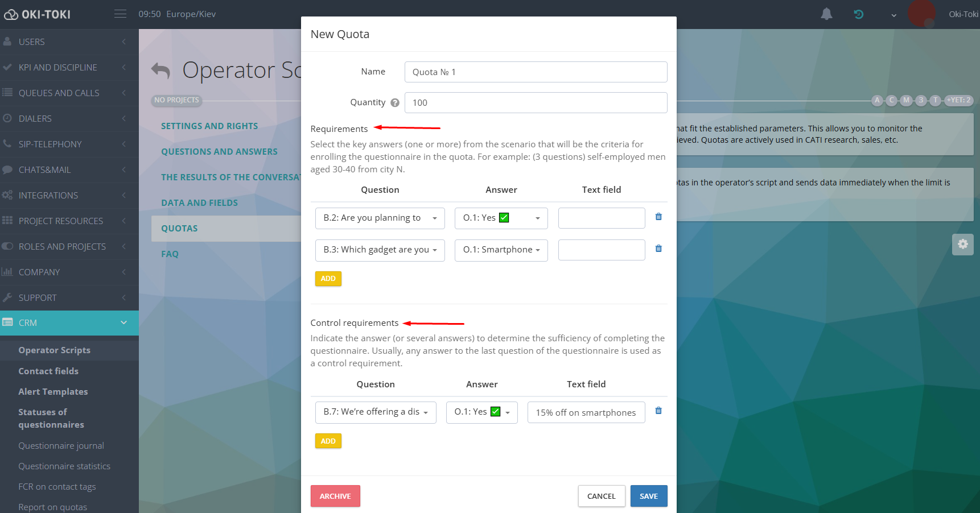Save the new quota
Image resolution: width=980 pixels, height=513 pixels.
(648, 496)
